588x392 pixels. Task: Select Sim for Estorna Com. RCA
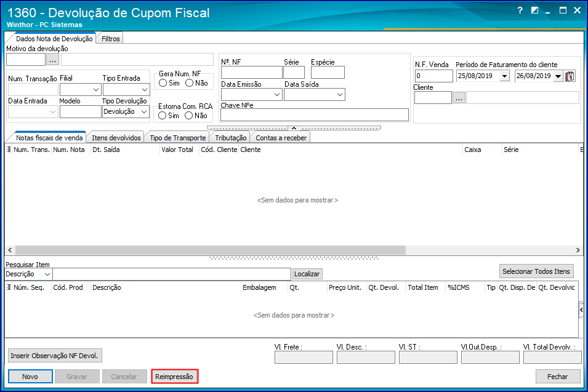[163, 116]
